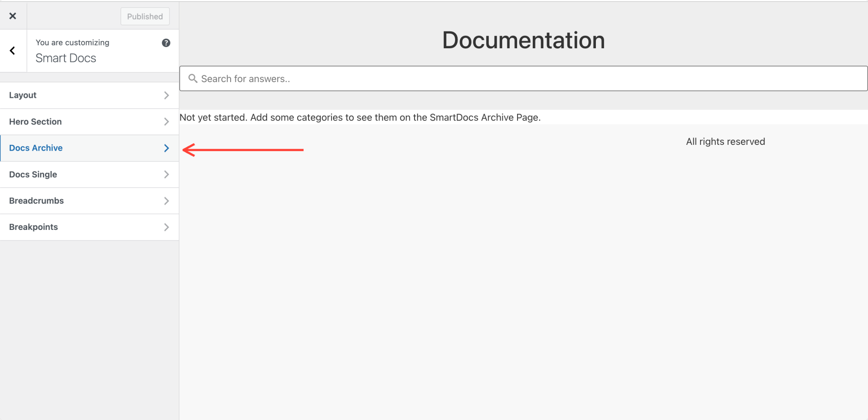Expand Docs Archive via its chevron
Viewport: 868px width, 420px height.
tap(167, 148)
